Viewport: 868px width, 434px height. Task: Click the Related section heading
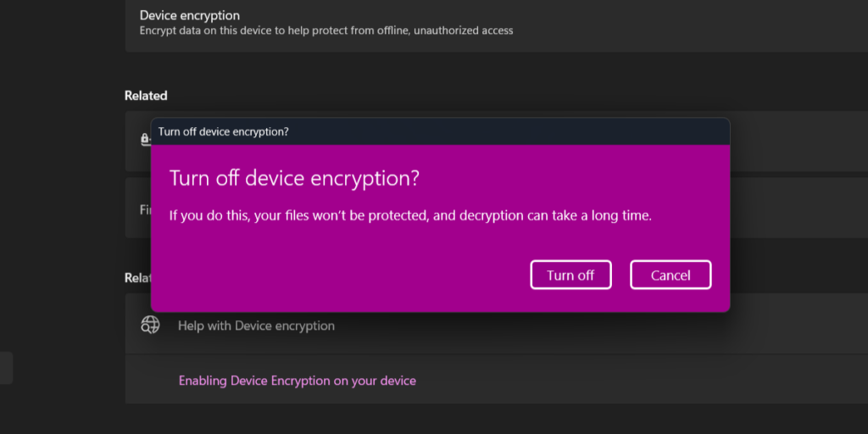click(146, 96)
